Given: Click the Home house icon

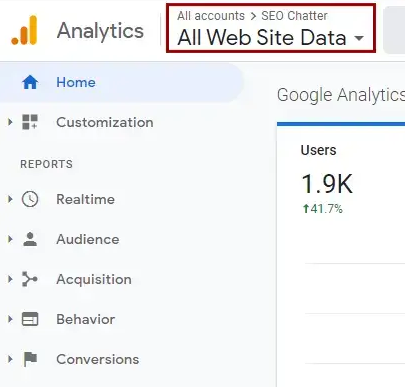Looking at the screenshot, I should pyautogui.click(x=30, y=82).
